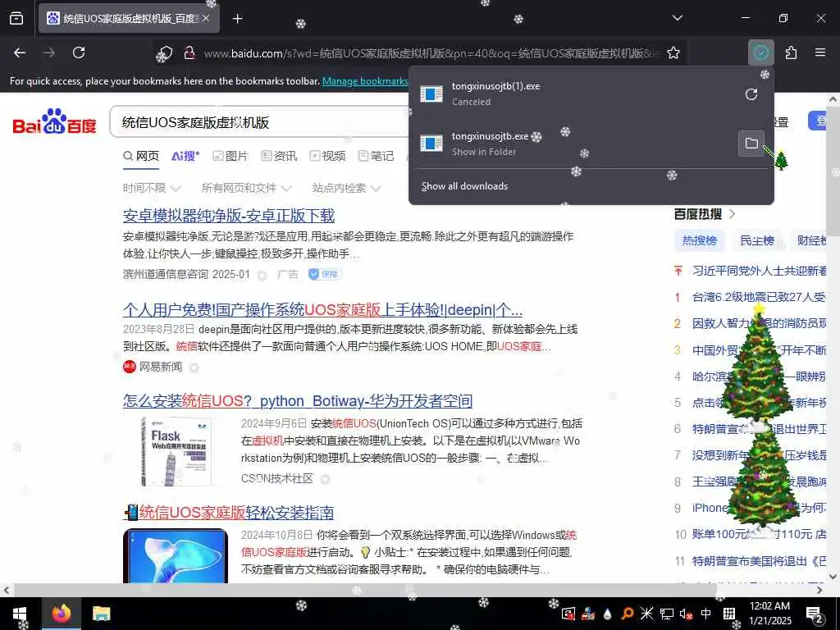This screenshot has height=630, width=840.
Task: Show tongxinusojtb.exe in folder icon
Action: pos(751,144)
